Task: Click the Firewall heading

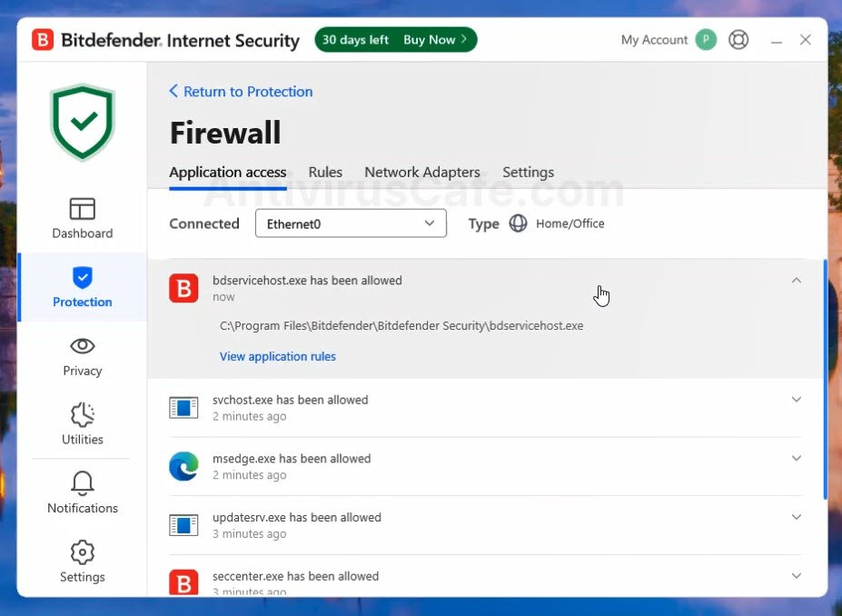Action: pos(225,133)
